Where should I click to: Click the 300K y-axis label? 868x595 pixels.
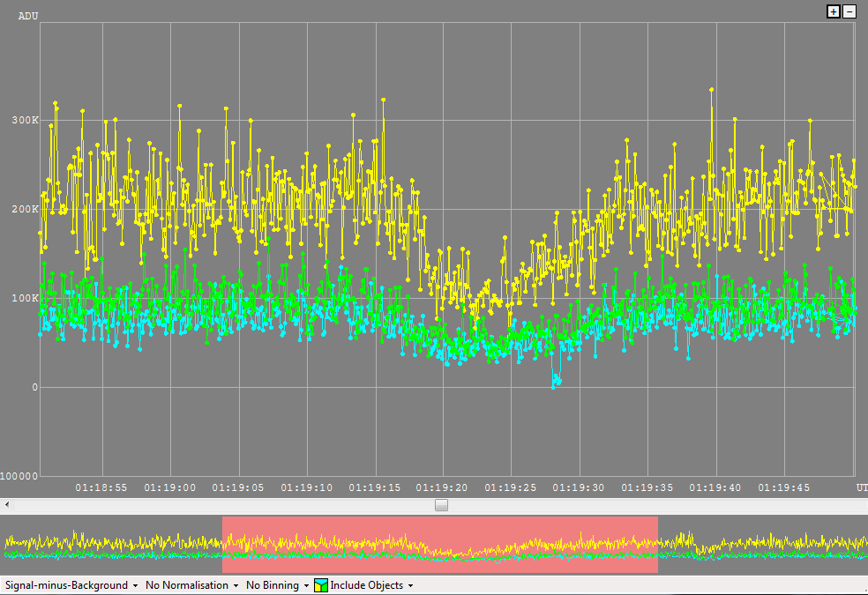coord(24,120)
